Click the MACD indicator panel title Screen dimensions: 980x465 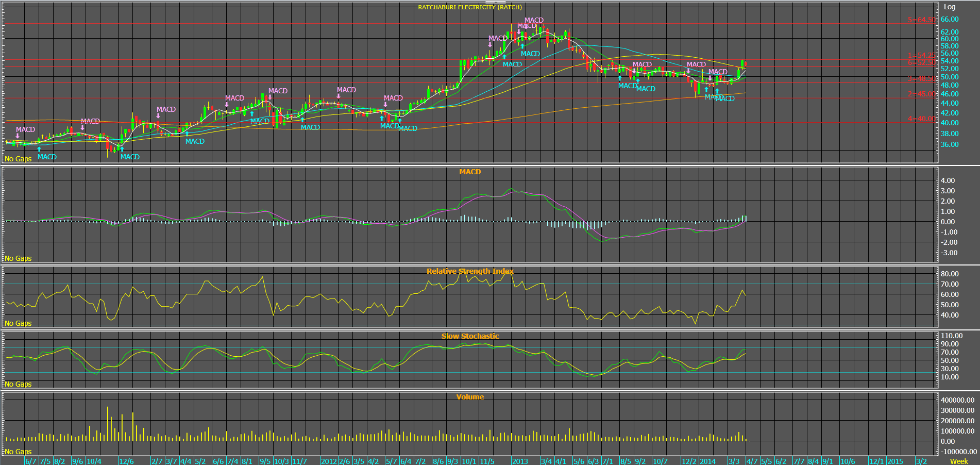470,172
